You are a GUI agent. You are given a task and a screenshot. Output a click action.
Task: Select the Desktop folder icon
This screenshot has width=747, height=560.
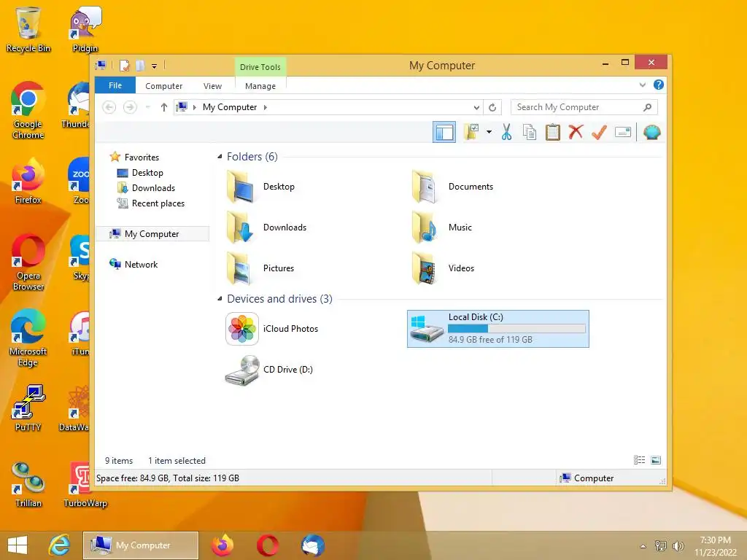pyautogui.click(x=241, y=187)
